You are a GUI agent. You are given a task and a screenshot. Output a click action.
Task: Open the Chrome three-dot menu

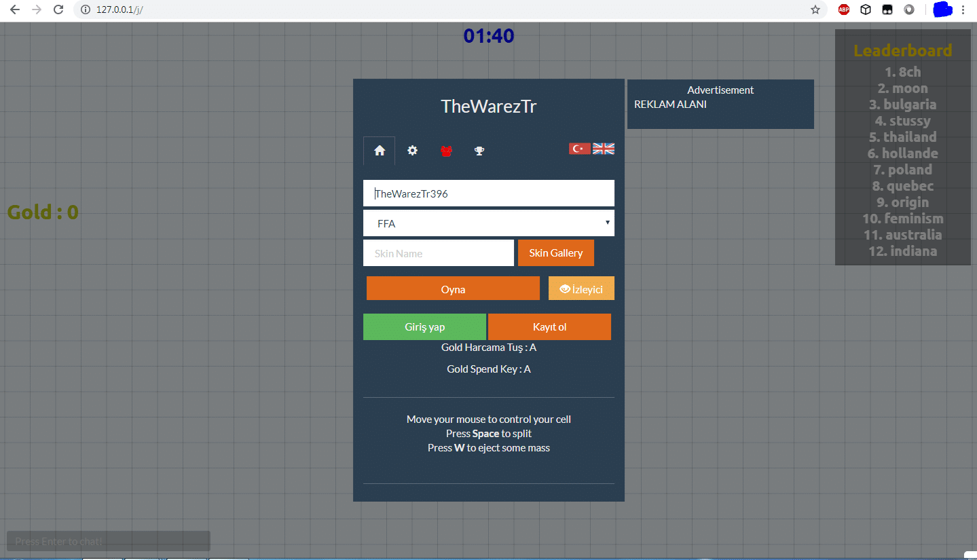click(x=963, y=10)
